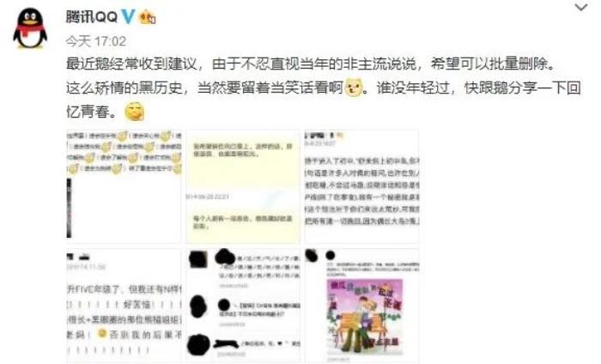Open thumbnail mentioning FIVE年级
The image size is (601, 364).
pyautogui.click(x=124, y=306)
